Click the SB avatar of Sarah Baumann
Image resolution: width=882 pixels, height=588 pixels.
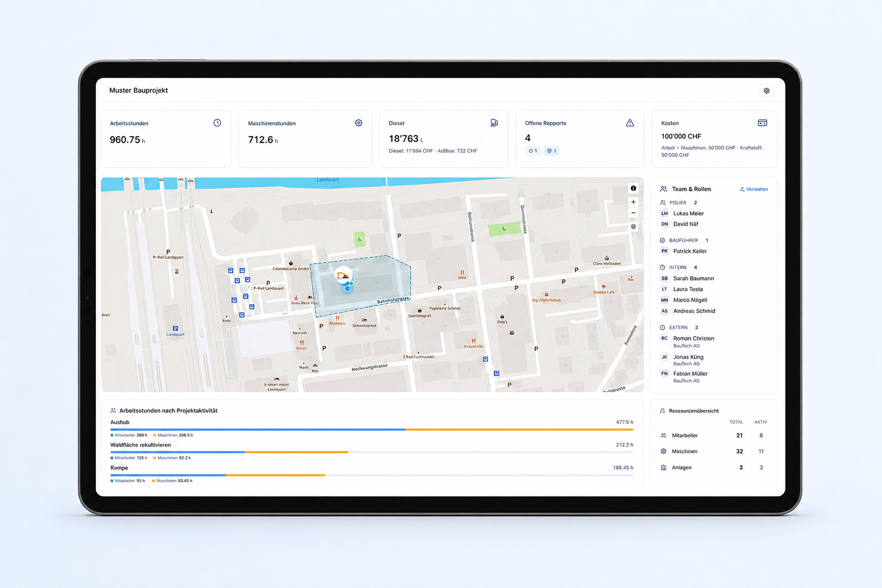tap(664, 278)
